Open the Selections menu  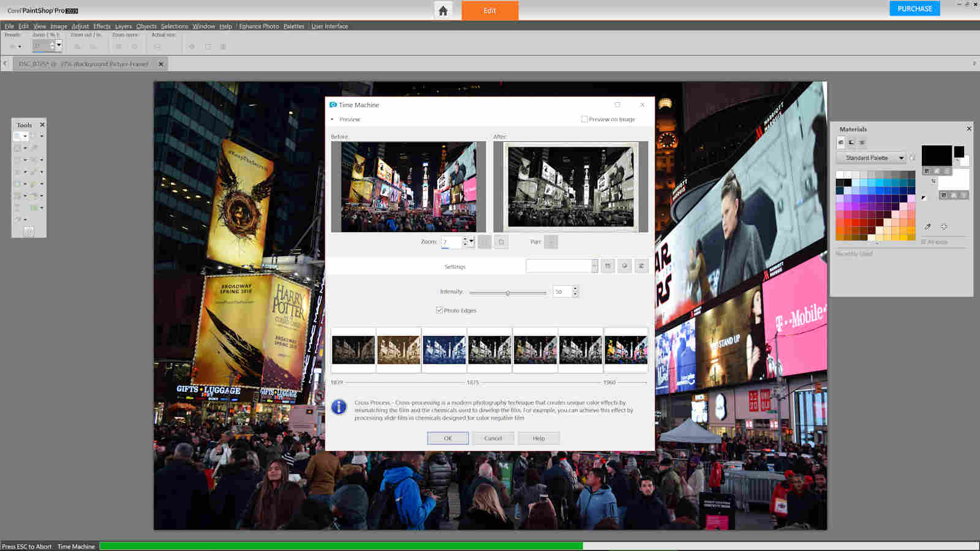point(175,26)
